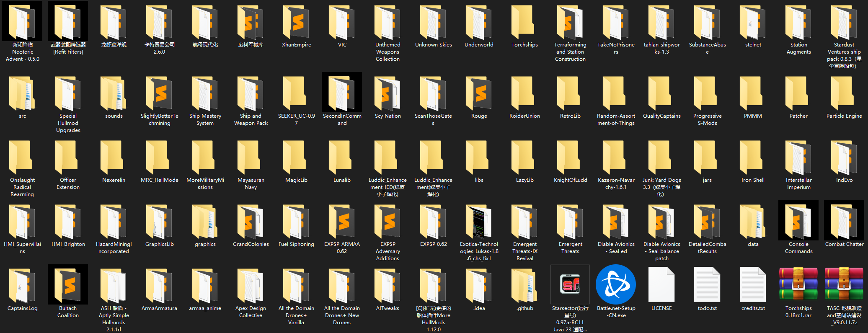Click the Particle Engine folder
The height and width of the screenshot is (333, 868).
(x=844, y=93)
